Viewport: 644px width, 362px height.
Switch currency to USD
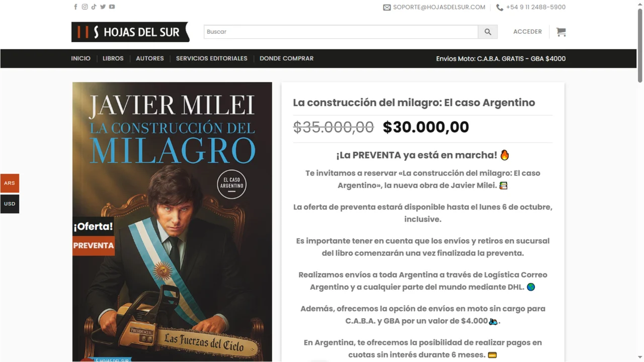10,204
